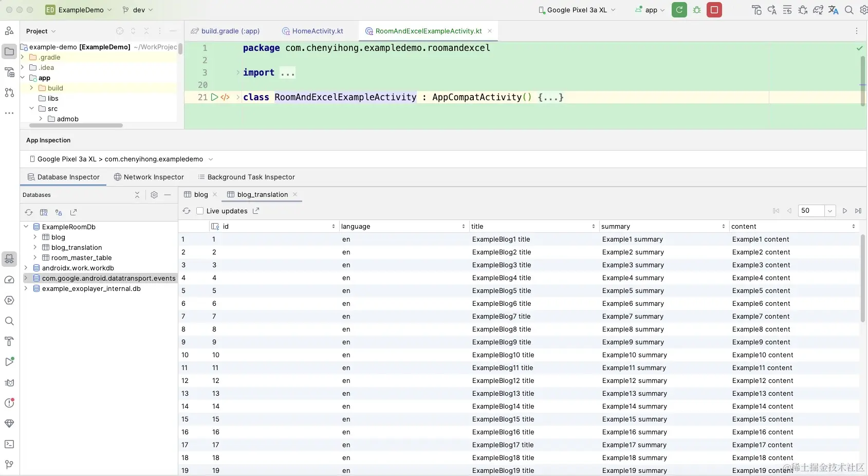Screen dimensions: 868x476
Task: Click the run gutter icon on line 21
Action: pos(215,97)
